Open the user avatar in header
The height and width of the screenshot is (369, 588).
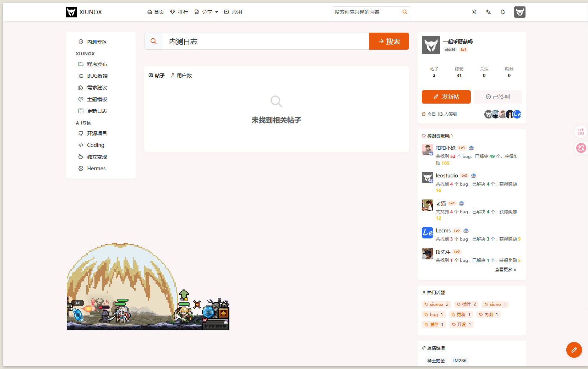pyautogui.click(x=520, y=12)
